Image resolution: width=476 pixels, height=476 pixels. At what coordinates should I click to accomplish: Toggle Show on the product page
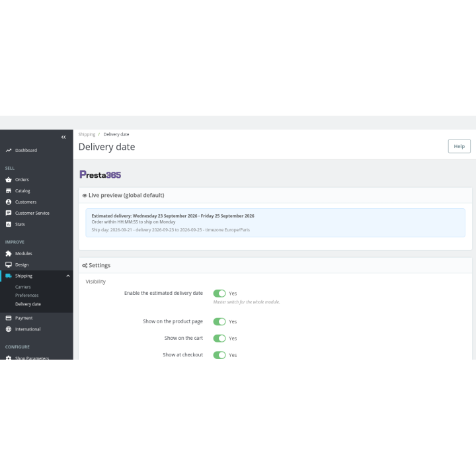(219, 321)
